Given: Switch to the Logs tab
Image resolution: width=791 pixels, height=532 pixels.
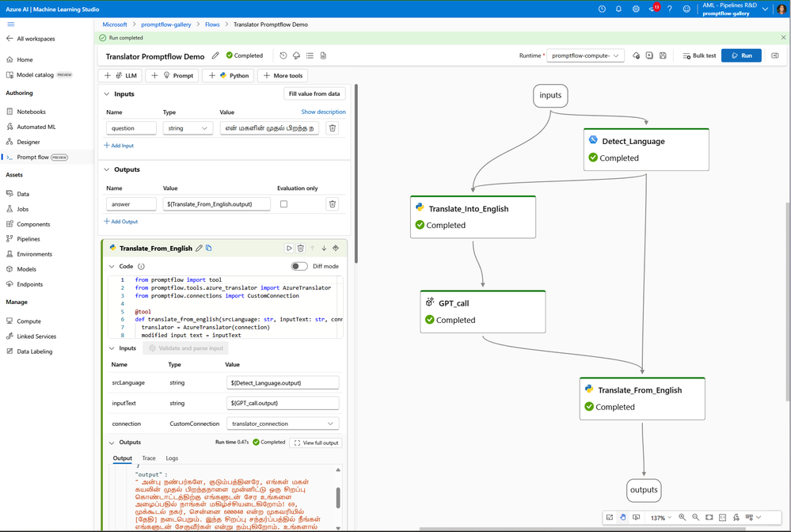Looking at the screenshot, I should point(172,458).
